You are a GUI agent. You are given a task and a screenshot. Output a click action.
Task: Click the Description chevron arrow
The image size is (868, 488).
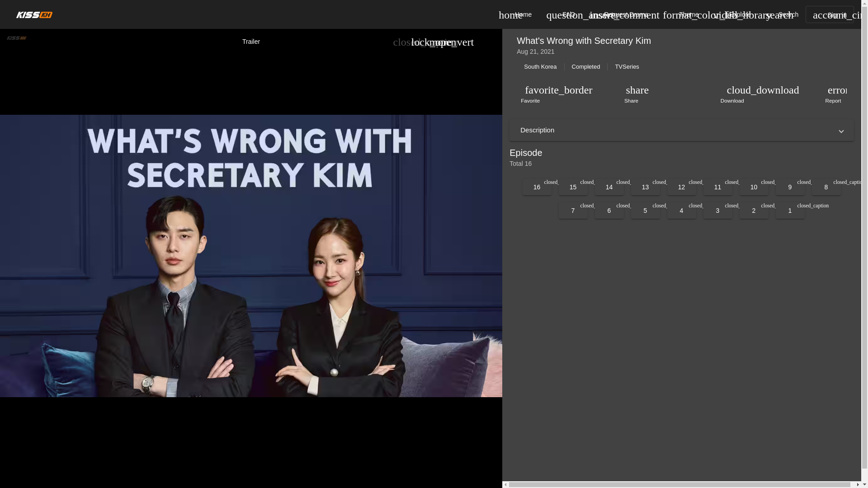coord(841,131)
